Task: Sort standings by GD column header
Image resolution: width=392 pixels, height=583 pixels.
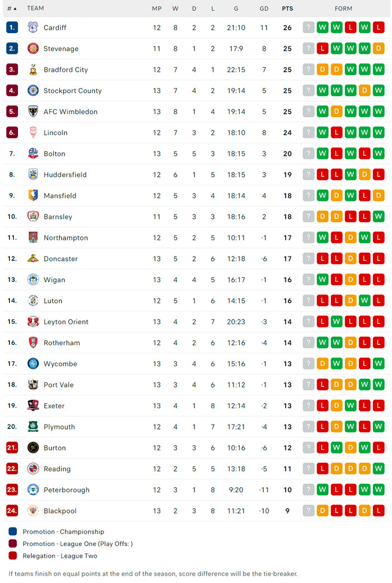Action: (264, 8)
